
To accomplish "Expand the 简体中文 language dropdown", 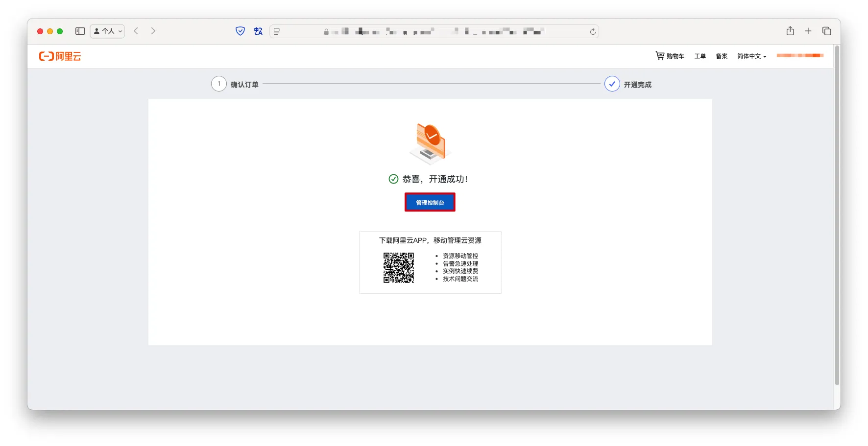I will click(751, 56).
